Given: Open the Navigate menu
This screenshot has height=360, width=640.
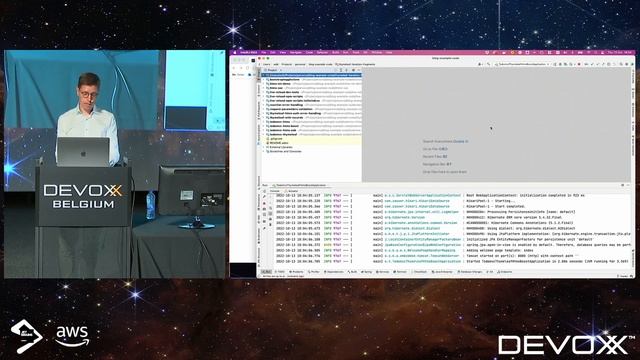Looking at the screenshot, I should tap(296, 52).
